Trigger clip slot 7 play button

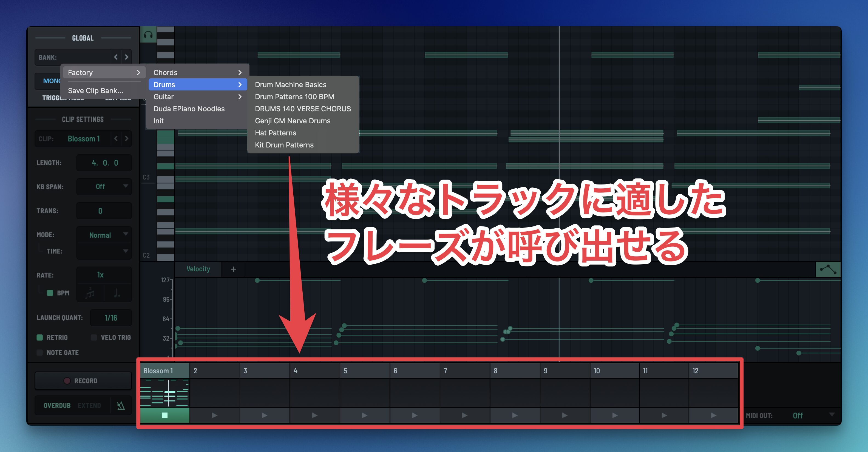pos(465,415)
